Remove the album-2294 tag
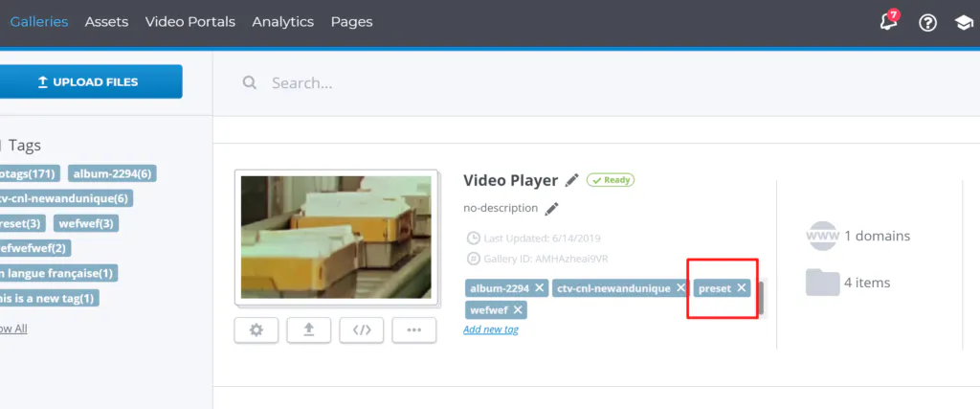The image size is (980, 409). [540, 288]
